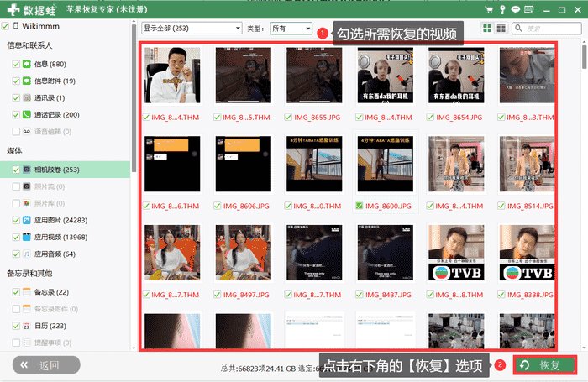Open the 信息附件 (19) category

tap(55, 81)
